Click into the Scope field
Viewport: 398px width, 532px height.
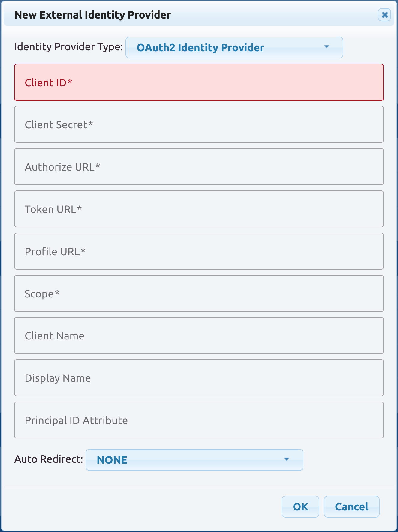pos(199,294)
